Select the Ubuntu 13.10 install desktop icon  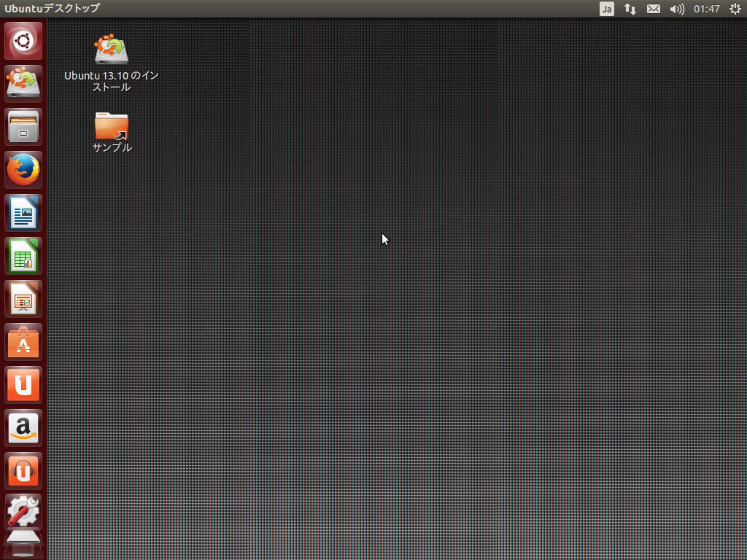click(112, 51)
